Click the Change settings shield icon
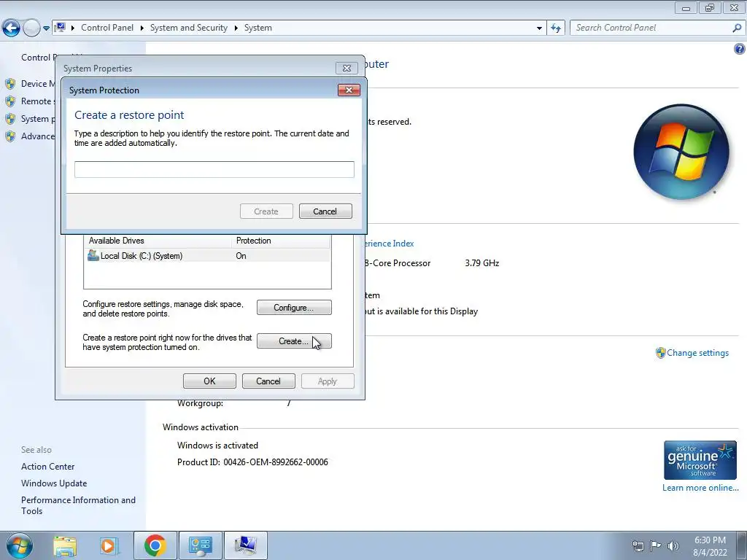This screenshot has height=560, width=747. pos(660,353)
